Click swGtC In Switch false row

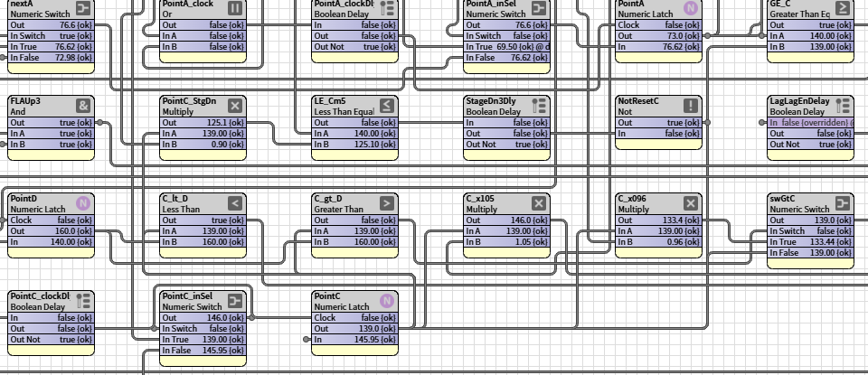coord(810,231)
